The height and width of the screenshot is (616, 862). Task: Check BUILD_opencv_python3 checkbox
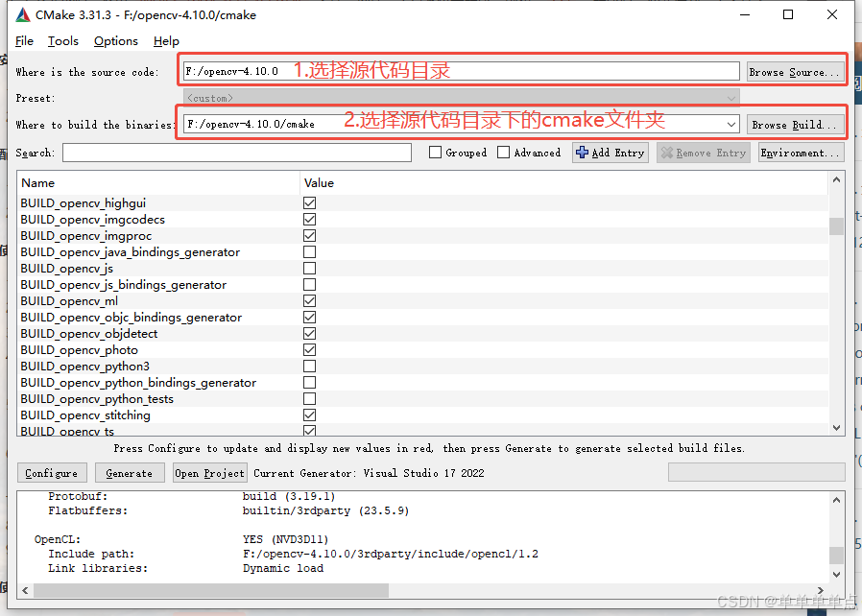(x=309, y=366)
